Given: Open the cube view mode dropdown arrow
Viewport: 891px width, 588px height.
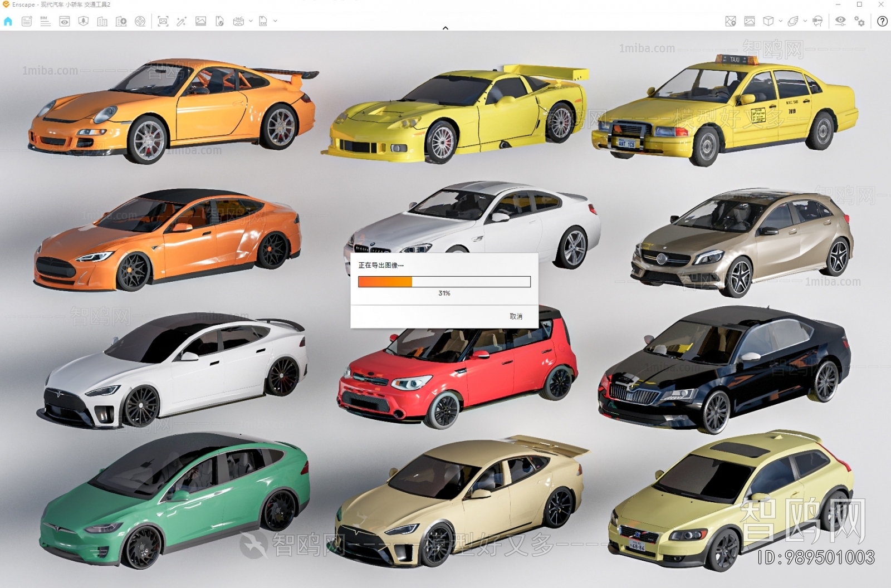Looking at the screenshot, I should tap(781, 21).
